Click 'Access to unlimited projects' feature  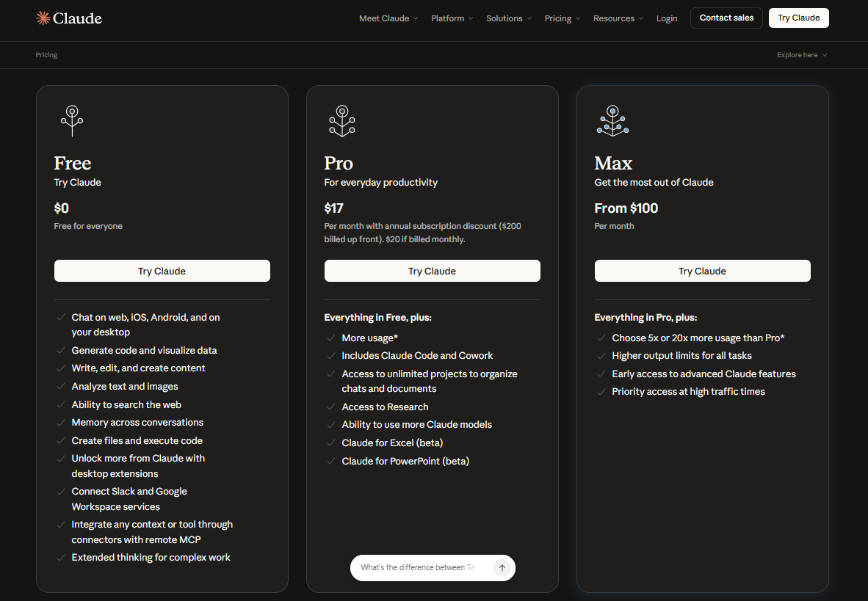click(430, 381)
